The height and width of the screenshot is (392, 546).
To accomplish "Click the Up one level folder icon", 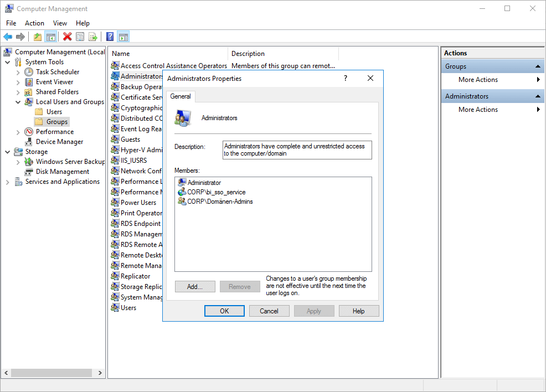I will click(37, 37).
